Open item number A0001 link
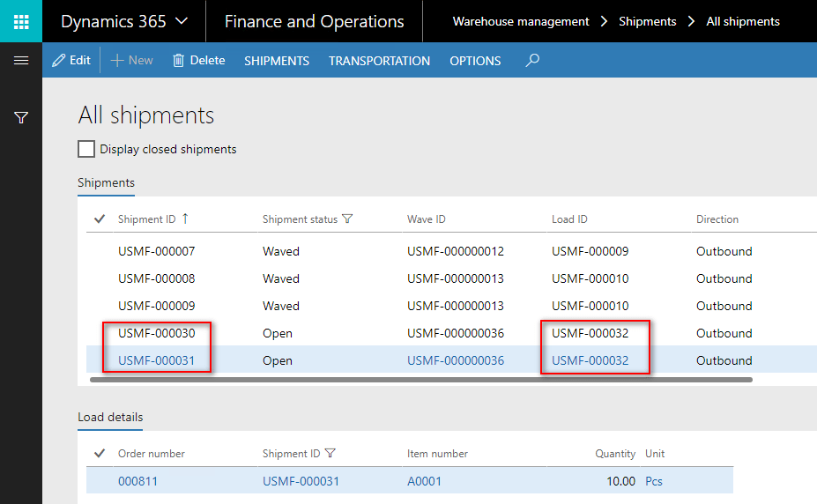Viewport: 817px width, 504px height. (x=424, y=481)
